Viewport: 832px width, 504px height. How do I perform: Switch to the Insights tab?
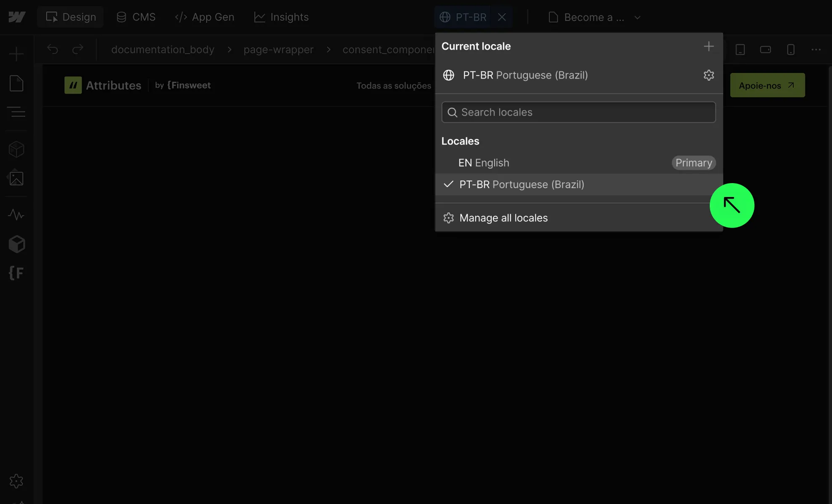pyautogui.click(x=281, y=17)
